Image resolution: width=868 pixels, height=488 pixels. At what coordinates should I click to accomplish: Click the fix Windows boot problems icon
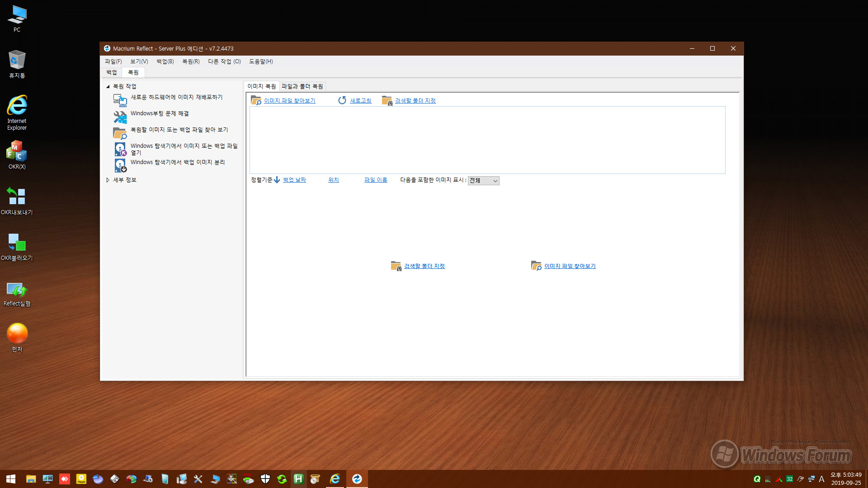(x=120, y=117)
